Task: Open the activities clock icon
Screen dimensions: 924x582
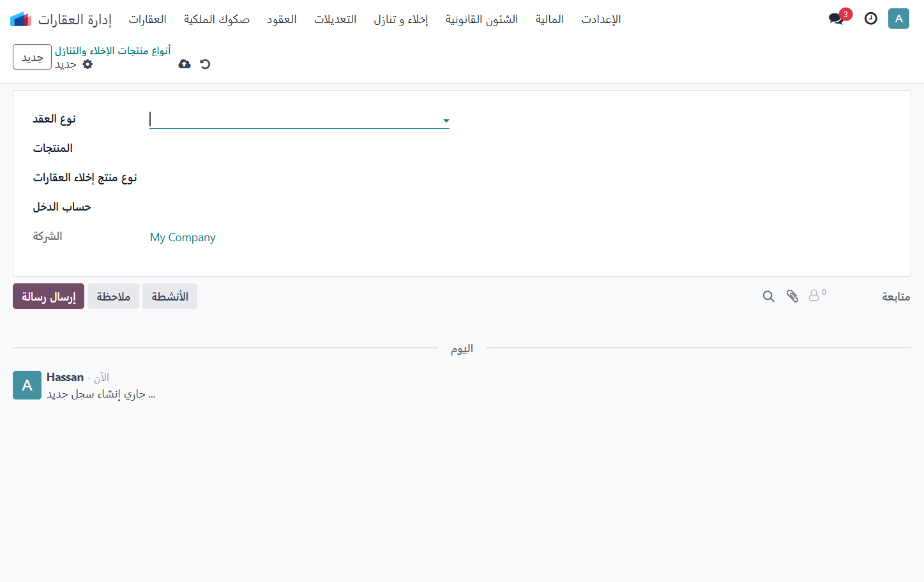Action: point(871,19)
